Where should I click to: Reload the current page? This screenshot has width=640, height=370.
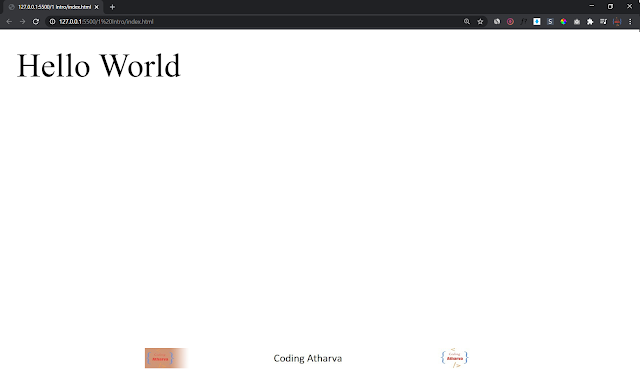[x=36, y=22]
